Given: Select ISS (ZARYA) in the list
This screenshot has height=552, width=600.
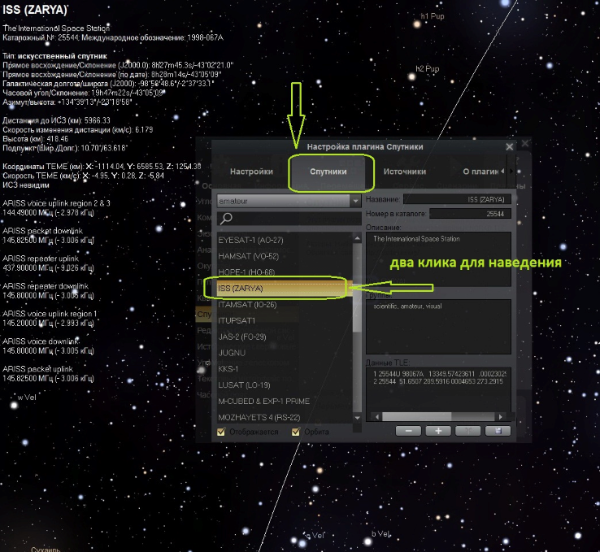Looking at the screenshot, I should tap(285, 288).
